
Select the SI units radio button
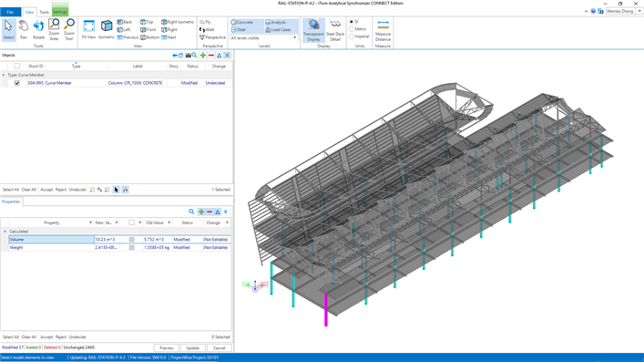(352, 21)
